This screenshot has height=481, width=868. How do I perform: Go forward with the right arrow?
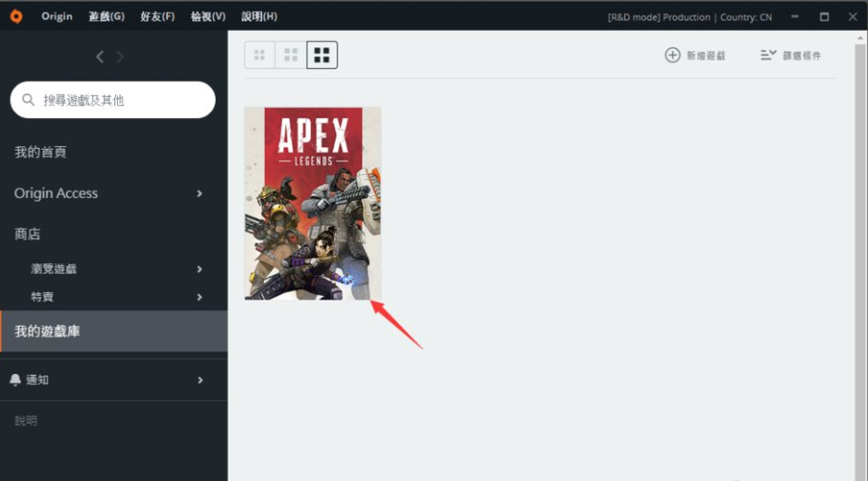pos(120,56)
